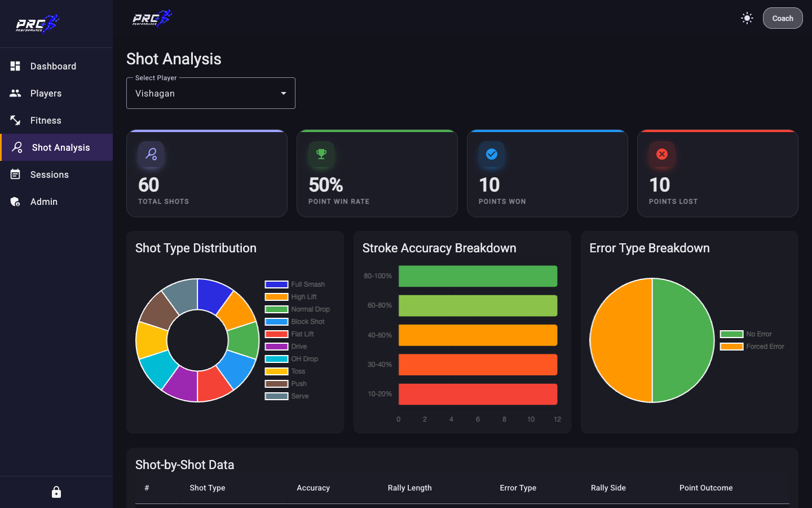Select Shot Analysis in the sidebar
Screen dimensions: 812x508
tap(56, 147)
